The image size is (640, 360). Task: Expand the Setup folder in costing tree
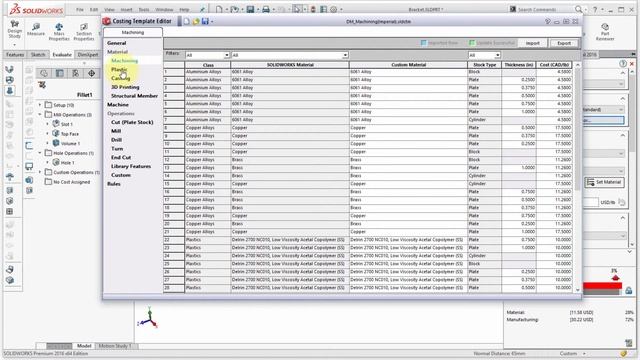pos(40,105)
